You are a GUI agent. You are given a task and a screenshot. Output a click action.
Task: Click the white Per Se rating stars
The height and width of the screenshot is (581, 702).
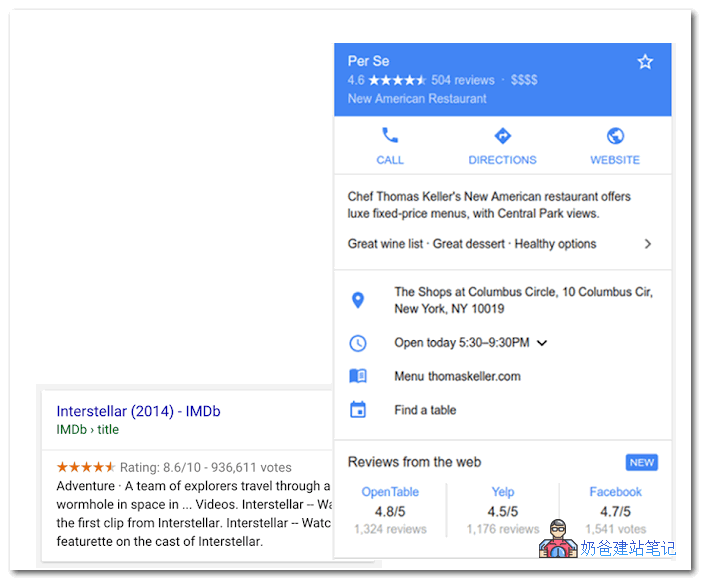point(397,80)
